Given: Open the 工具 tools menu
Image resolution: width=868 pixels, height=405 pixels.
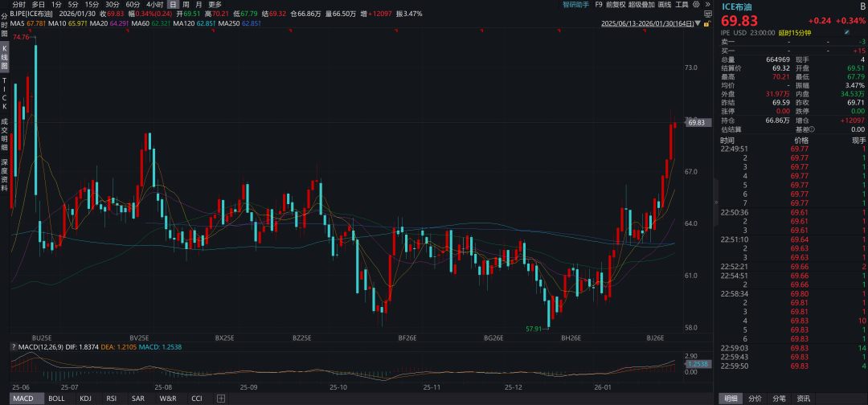Looking at the screenshot, I should pyautogui.click(x=681, y=4).
